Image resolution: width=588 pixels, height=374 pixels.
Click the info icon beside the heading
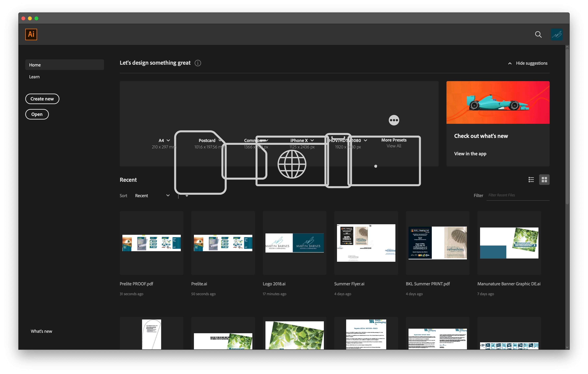198,63
